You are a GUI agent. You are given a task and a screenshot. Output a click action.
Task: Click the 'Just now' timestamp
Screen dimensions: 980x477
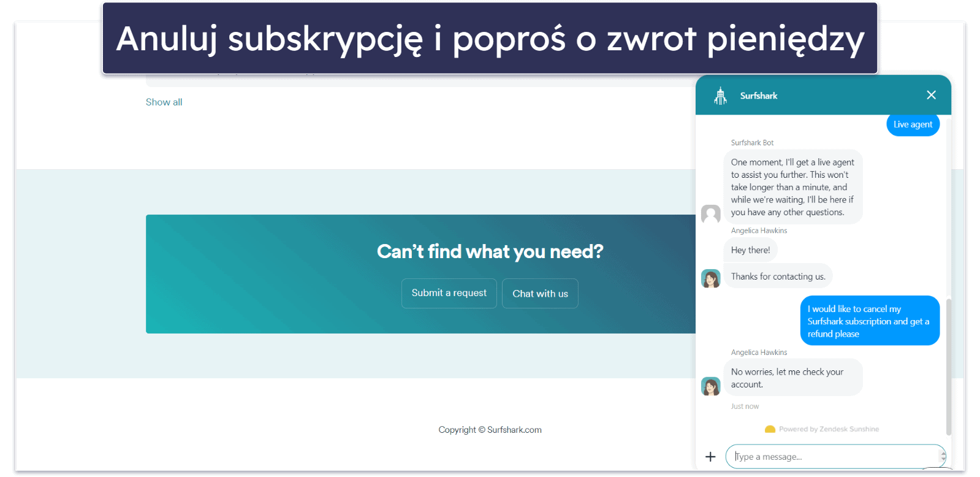(745, 406)
